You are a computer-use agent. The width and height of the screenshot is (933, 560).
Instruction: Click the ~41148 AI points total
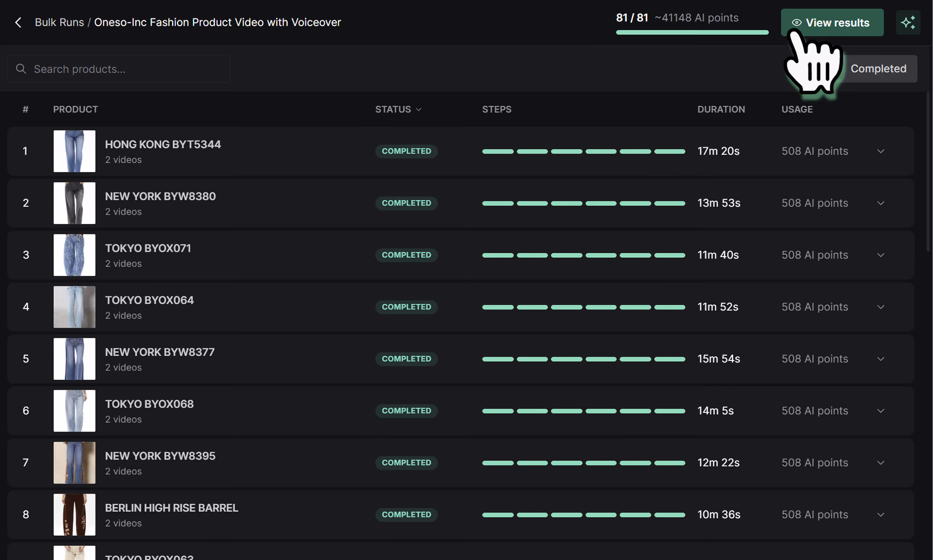[x=697, y=18]
